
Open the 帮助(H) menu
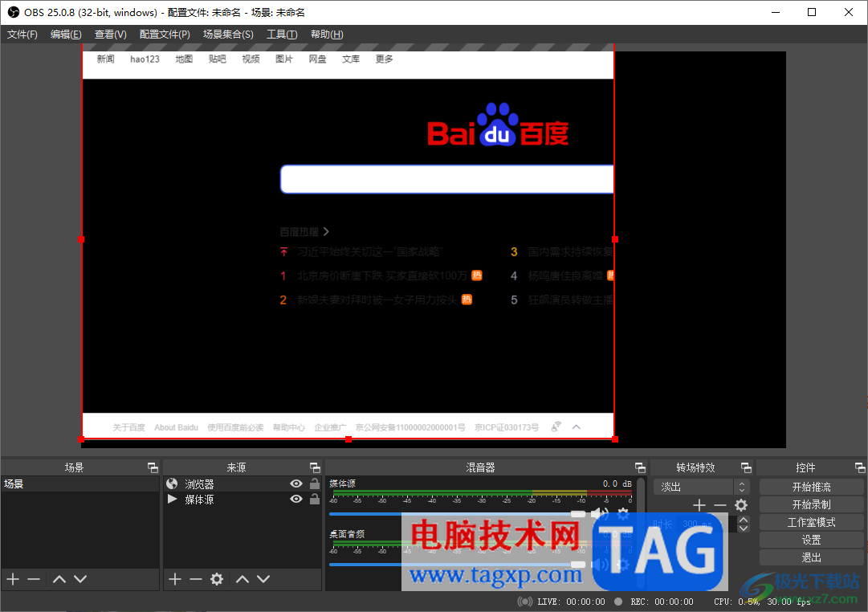[327, 35]
